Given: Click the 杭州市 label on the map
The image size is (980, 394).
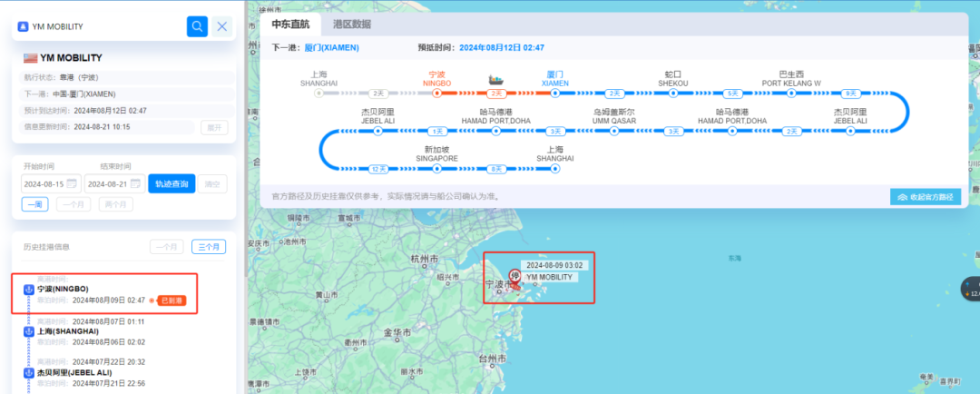Looking at the screenshot, I should [425, 259].
